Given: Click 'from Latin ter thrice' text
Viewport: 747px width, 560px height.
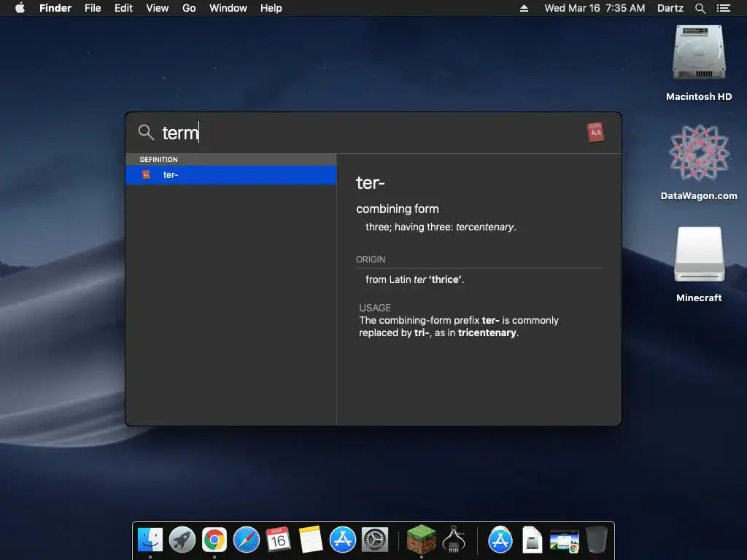Looking at the screenshot, I should (414, 279).
